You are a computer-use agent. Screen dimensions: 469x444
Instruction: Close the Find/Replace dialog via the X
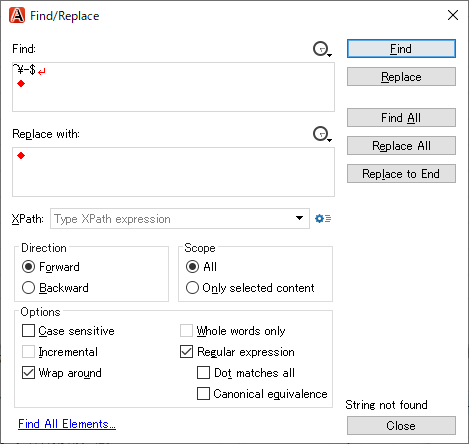[x=453, y=15]
